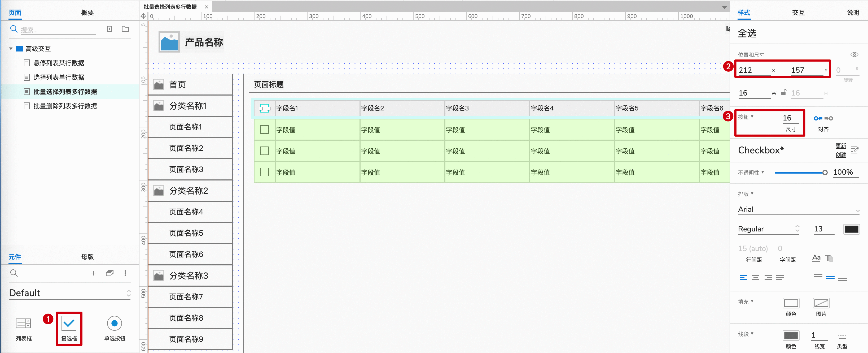Open the canvas tab list dropdown arrow
This screenshot has height=353, width=868.
[x=725, y=7]
